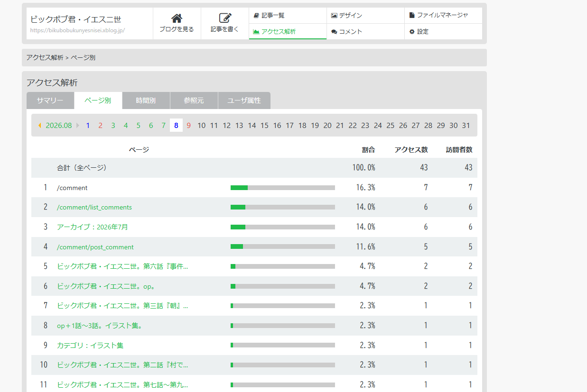
Task: Open the 第二話『村で... article link
Action: tap(122, 365)
